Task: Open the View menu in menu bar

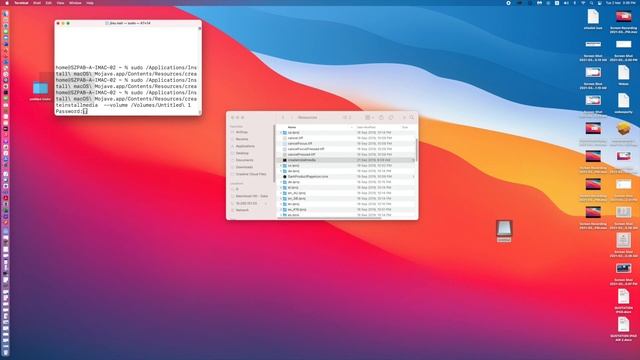Action: point(60,3)
